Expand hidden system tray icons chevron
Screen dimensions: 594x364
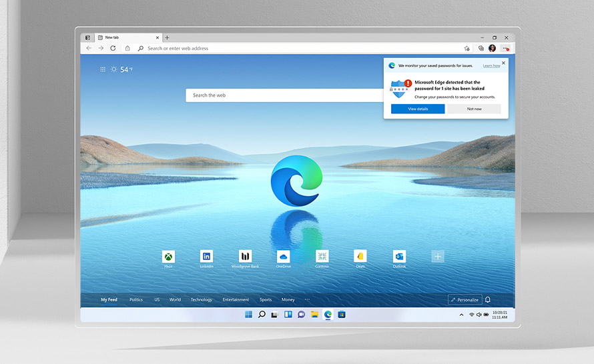(x=461, y=315)
